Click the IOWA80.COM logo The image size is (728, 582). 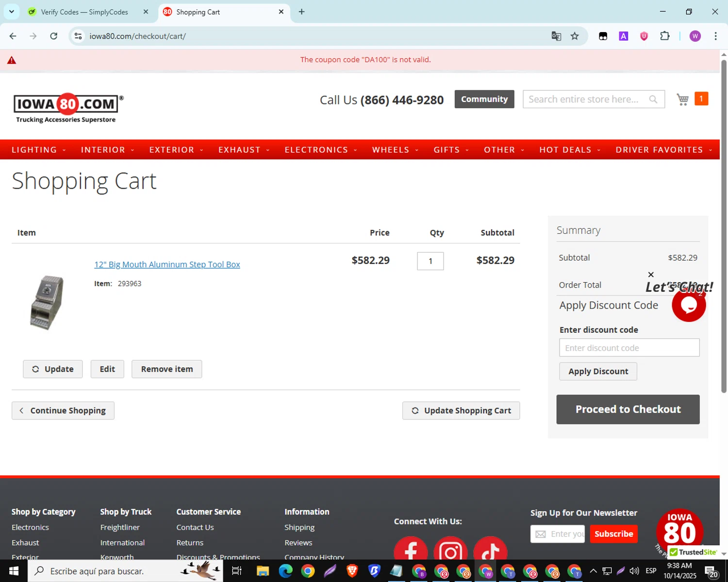click(x=68, y=108)
